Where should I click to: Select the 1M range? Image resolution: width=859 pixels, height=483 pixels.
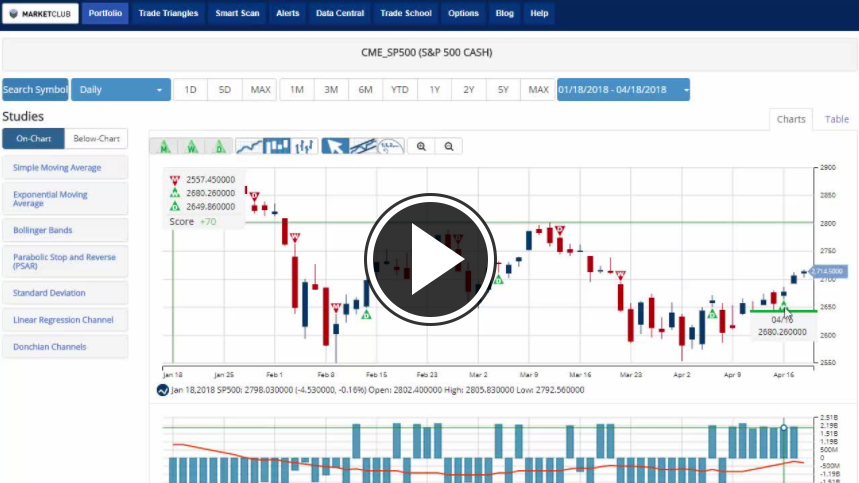(297, 90)
